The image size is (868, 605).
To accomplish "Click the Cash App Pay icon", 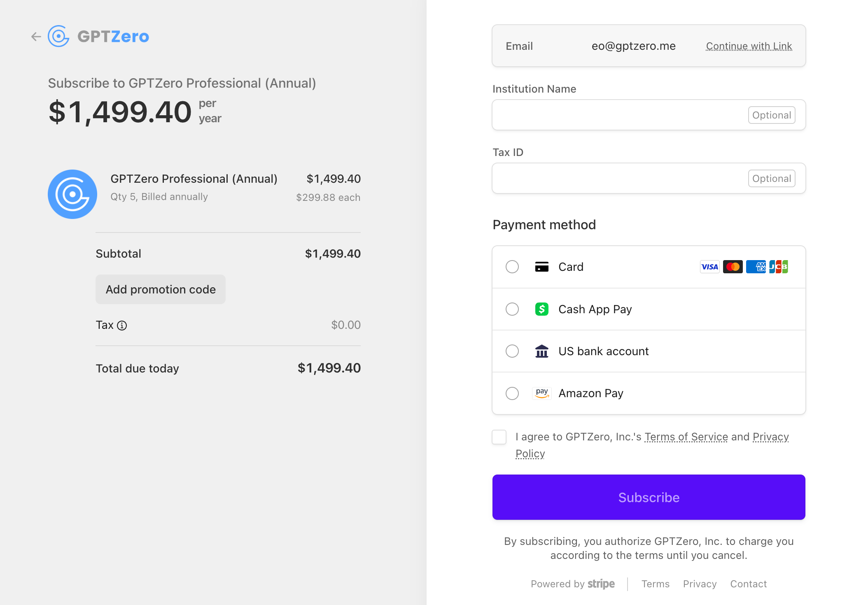I will (x=542, y=309).
